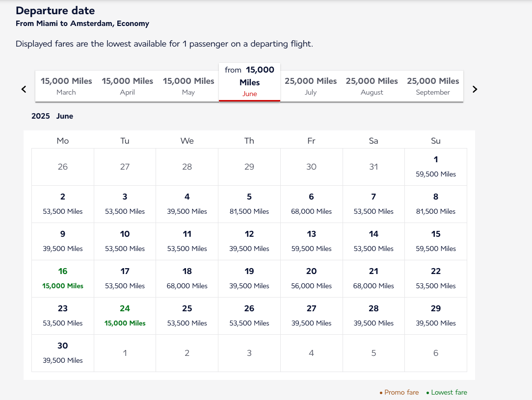Select June 24 lowest fare date
The width and height of the screenshot is (532, 400).
coord(125,316)
